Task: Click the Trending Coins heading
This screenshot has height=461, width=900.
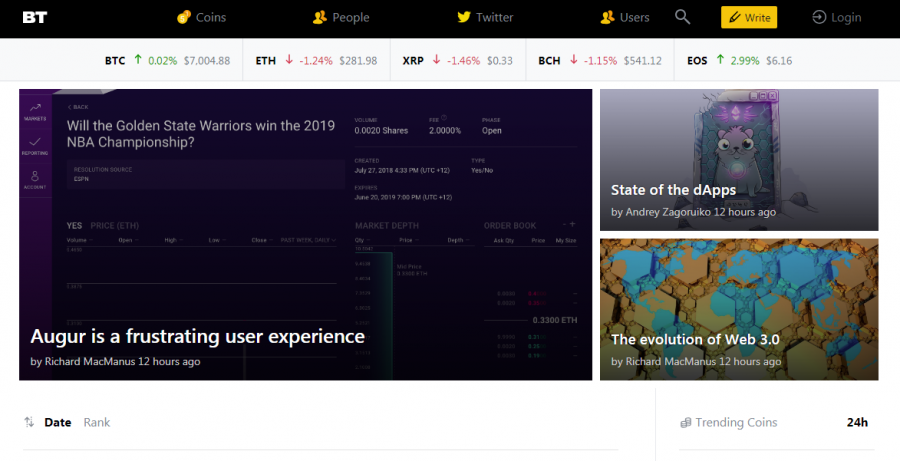Action: 736,423
